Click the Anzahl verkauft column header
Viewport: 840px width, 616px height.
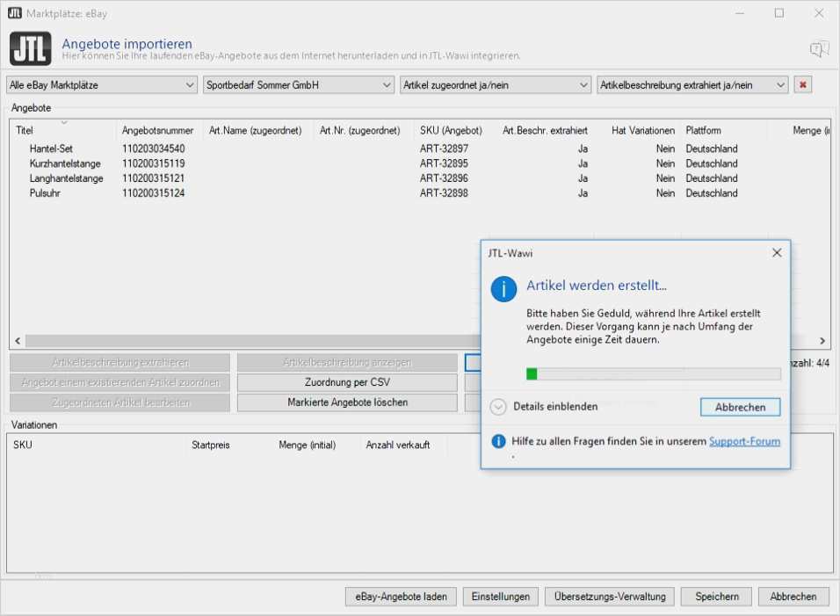397,446
